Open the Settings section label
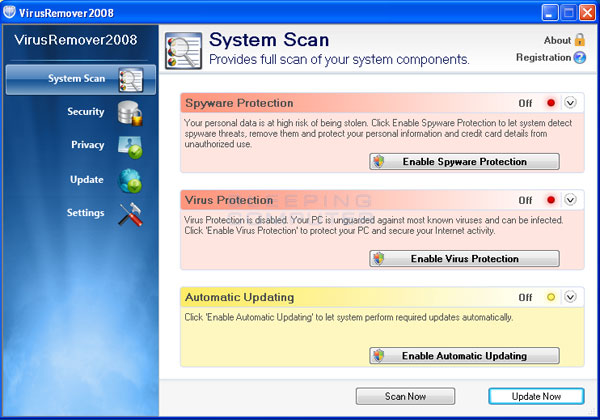This screenshot has width=600, height=420. pyautogui.click(x=85, y=213)
